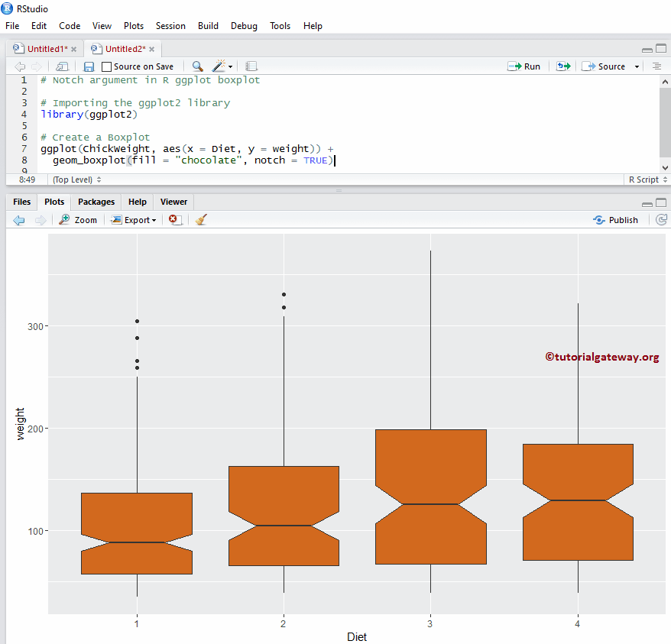
Task: Expand the Source button dropdown arrow
Action: (636, 66)
